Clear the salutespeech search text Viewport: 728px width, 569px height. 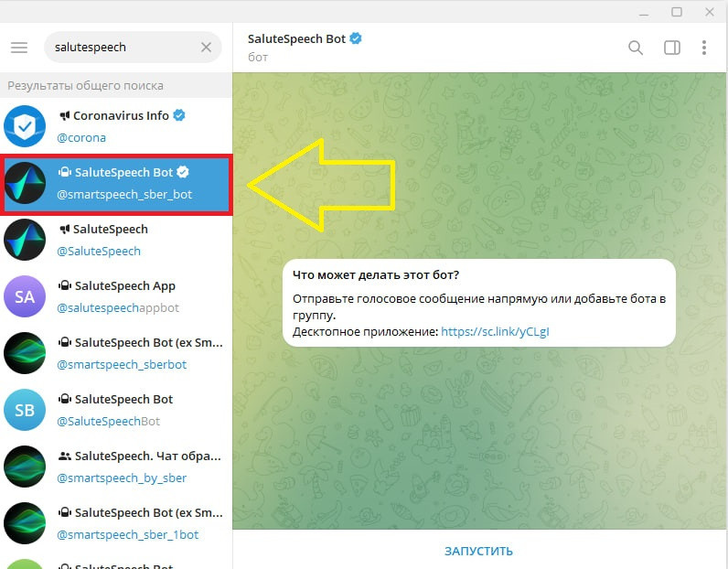tap(206, 48)
